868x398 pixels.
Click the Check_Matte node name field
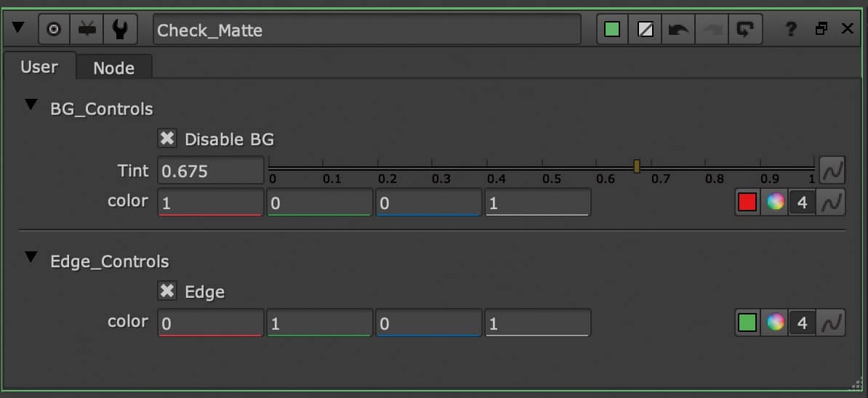pos(366,29)
